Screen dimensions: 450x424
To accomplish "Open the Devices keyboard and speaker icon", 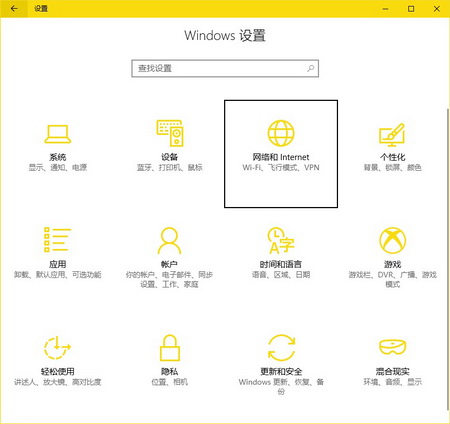I will (169, 133).
